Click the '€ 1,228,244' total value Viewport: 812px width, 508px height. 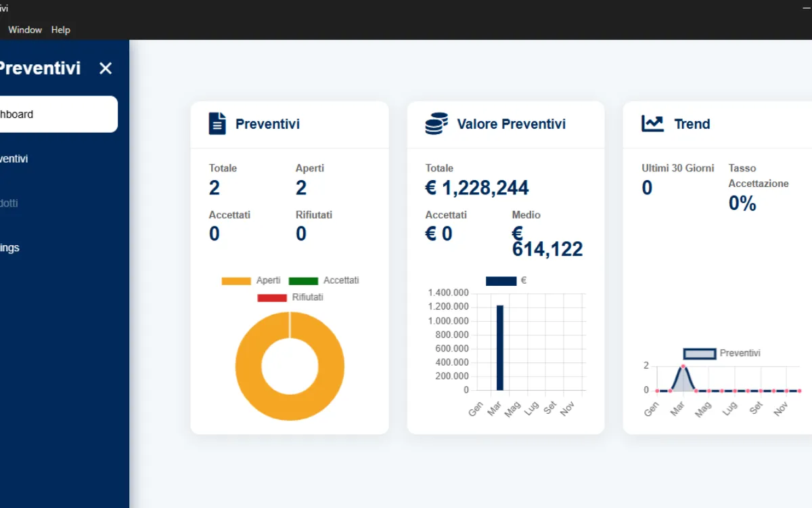(x=477, y=188)
